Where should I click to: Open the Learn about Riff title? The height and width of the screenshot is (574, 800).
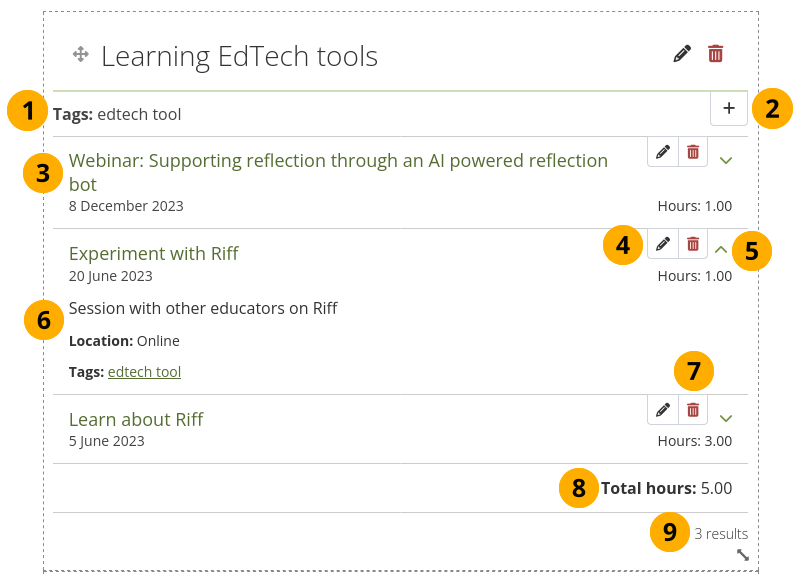[136, 419]
